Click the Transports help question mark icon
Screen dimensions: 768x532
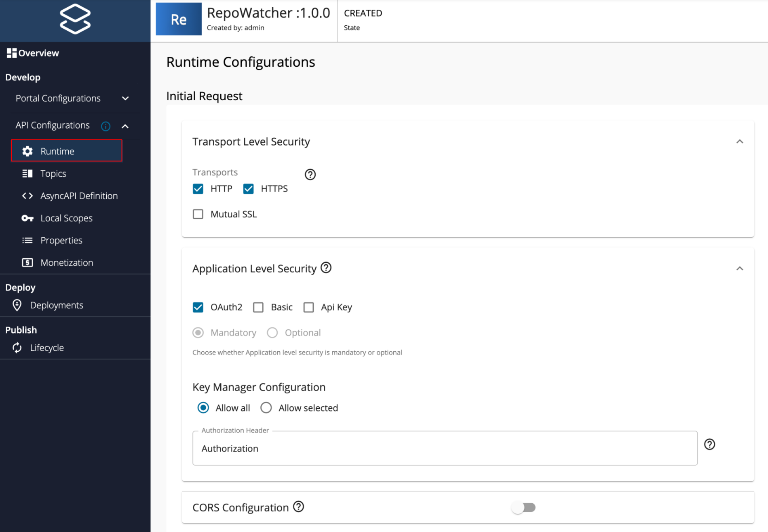click(310, 175)
